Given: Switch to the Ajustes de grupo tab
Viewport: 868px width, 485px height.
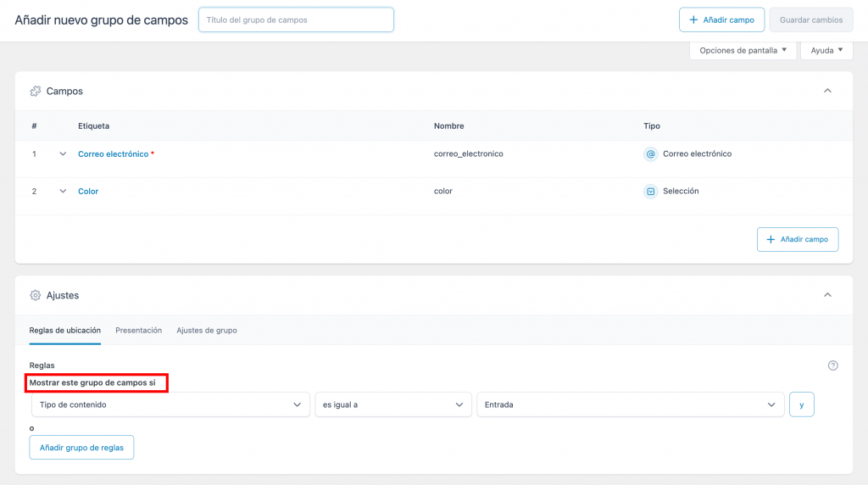Looking at the screenshot, I should pyautogui.click(x=207, y=331).
